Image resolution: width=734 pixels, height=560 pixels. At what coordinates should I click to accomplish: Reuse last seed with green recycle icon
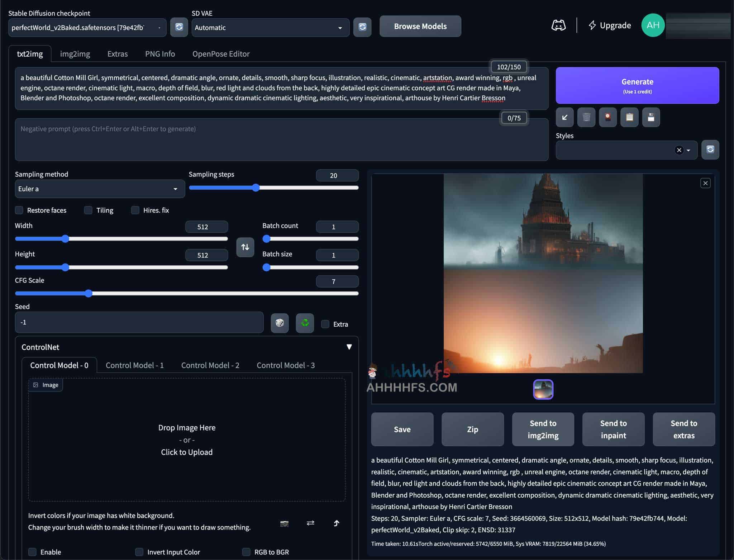click(x=305, y=323)
